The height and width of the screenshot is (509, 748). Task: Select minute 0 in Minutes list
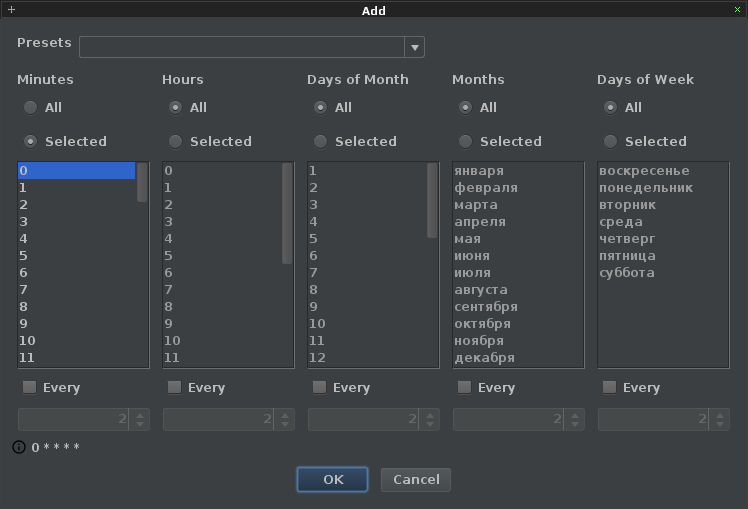[77, 171]
